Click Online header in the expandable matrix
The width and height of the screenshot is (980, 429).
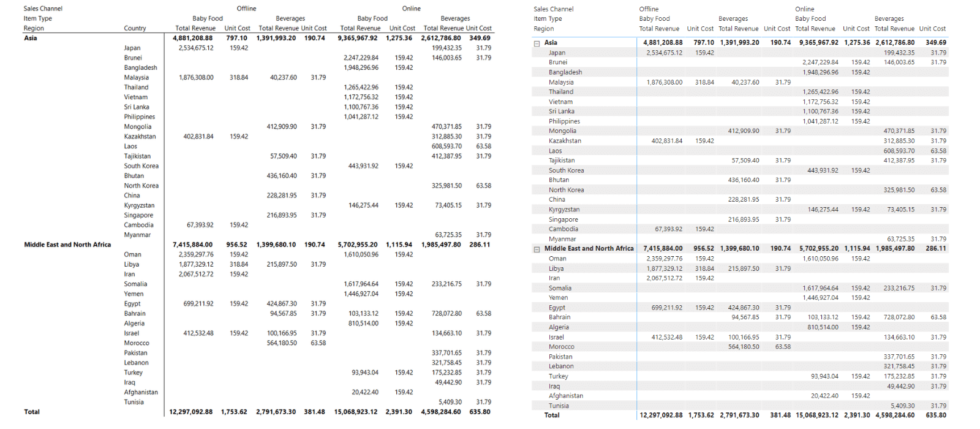[x=805, y=9]
